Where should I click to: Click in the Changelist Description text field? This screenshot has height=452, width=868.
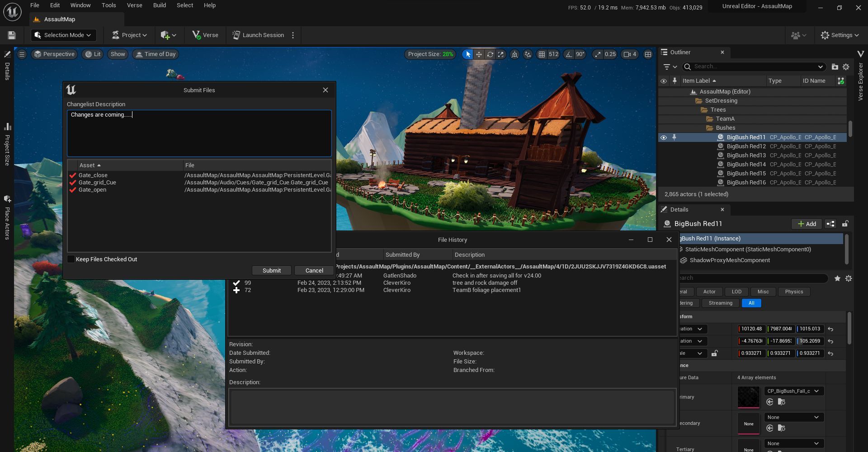pyautogui.click(x=199, y=133)
